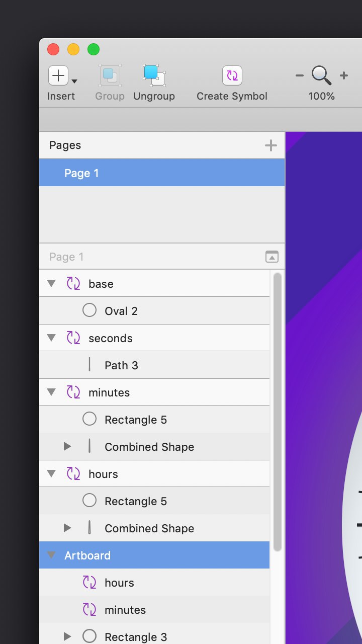Collapse the base symbol group
Viewport: 362px width, 644px height.
(x=51, y=284)
